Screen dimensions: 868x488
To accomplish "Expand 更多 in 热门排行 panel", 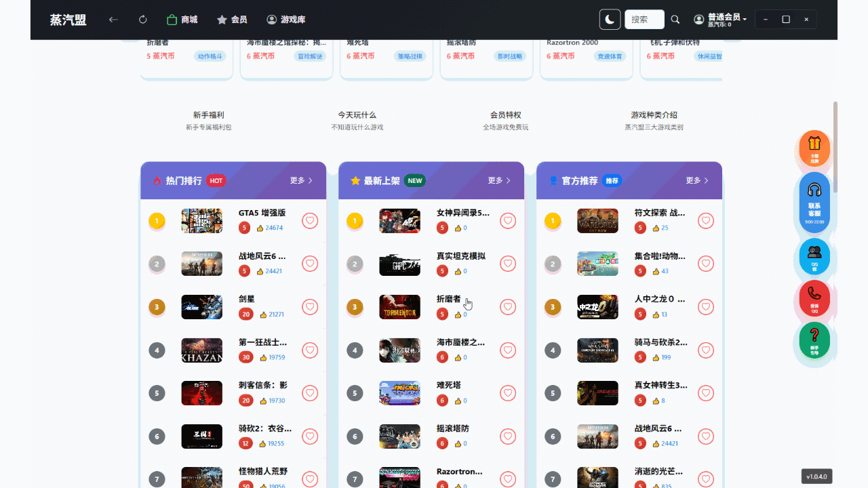I will click(301, 180).
